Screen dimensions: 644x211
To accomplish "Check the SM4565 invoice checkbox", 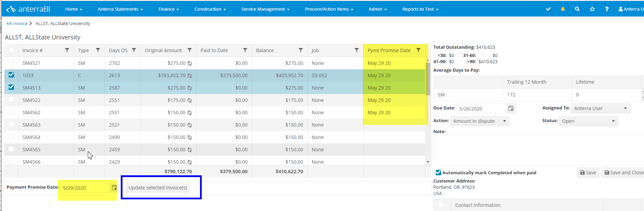I will point(11,149).
